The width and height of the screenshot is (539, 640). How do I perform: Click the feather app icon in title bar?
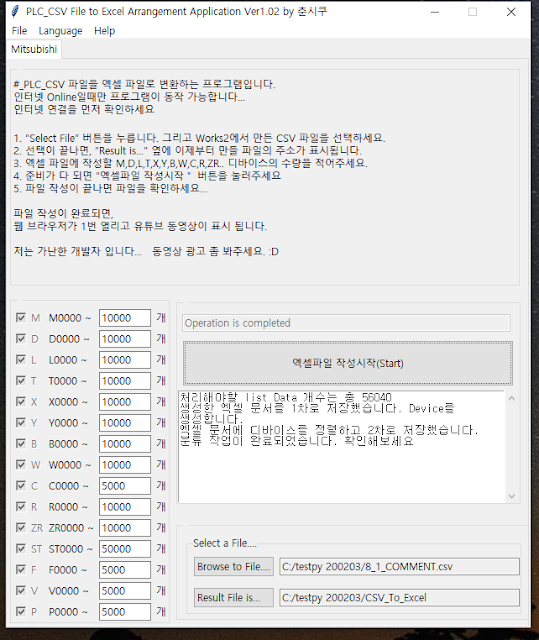pyautogui.click(x=15, y=11)
